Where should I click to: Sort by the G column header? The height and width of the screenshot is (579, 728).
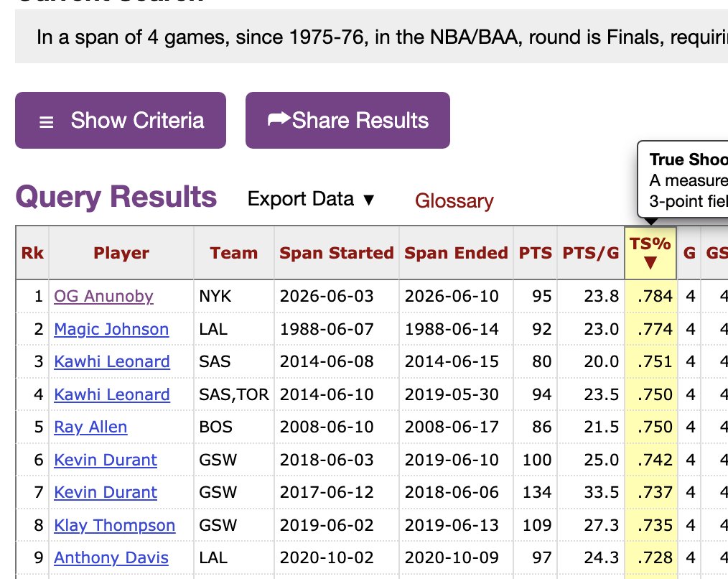click(x=689, y=253)
